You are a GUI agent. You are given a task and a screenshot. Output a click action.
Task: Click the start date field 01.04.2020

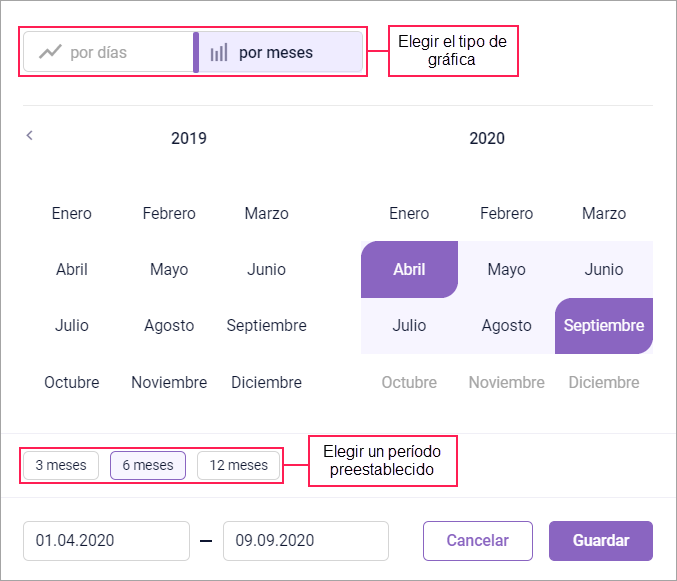tap(106, 541)
